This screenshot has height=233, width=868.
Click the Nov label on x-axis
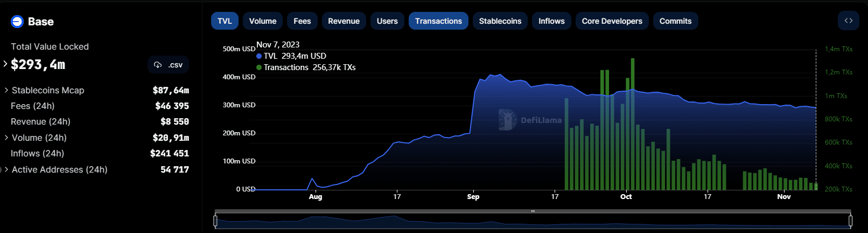click(784, 196)
